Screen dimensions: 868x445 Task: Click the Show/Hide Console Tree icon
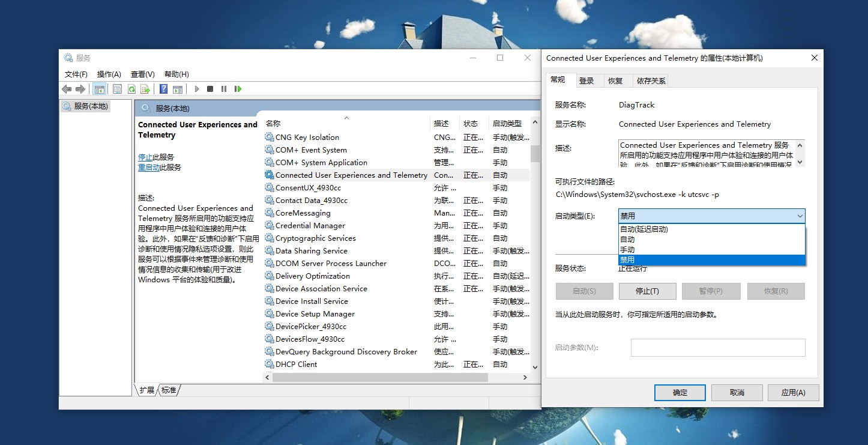[x=100, y=89]
